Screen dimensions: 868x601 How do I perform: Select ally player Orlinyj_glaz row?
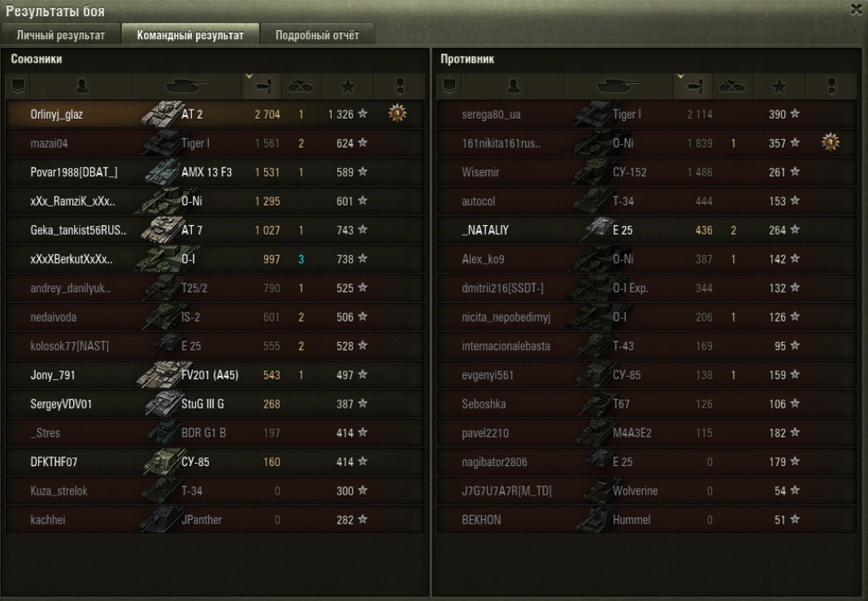215,114
